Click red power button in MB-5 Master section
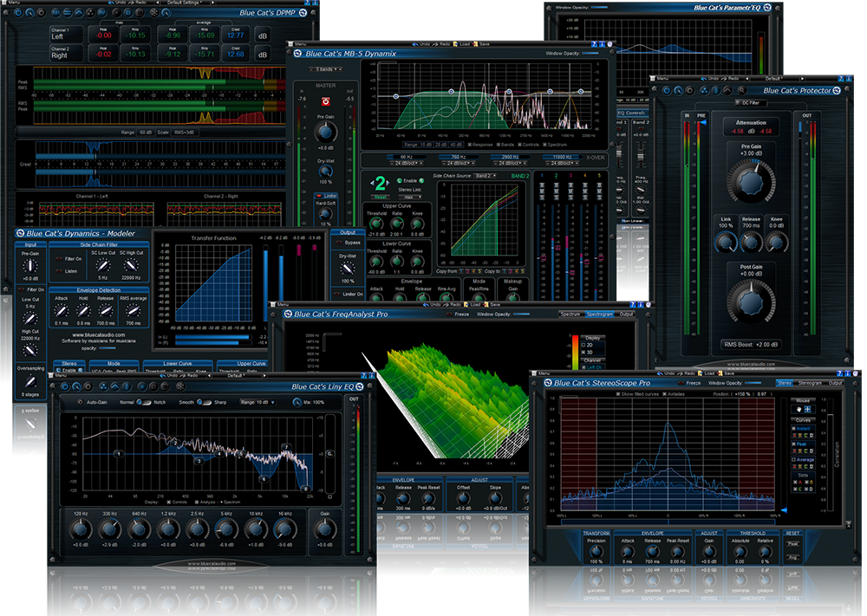 pyautogui.click(x=326, y=101)
